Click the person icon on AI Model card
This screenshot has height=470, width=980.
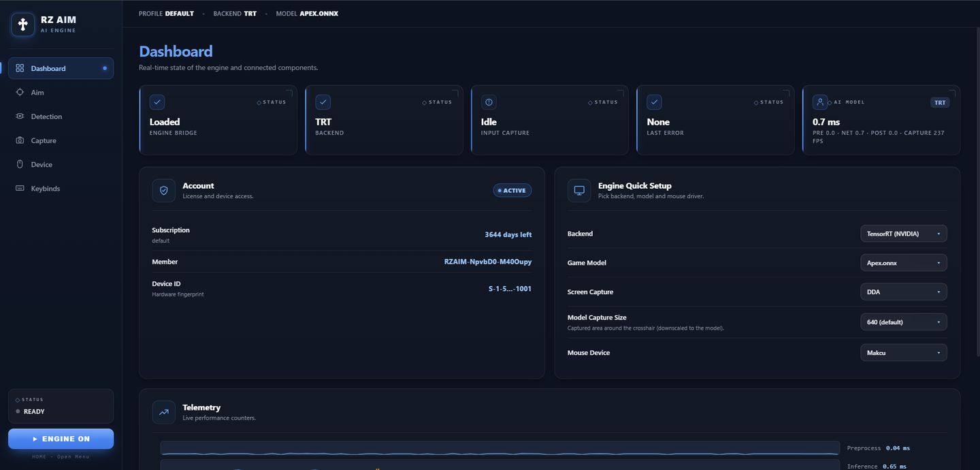pyautogui.click(x=820, y=102)
